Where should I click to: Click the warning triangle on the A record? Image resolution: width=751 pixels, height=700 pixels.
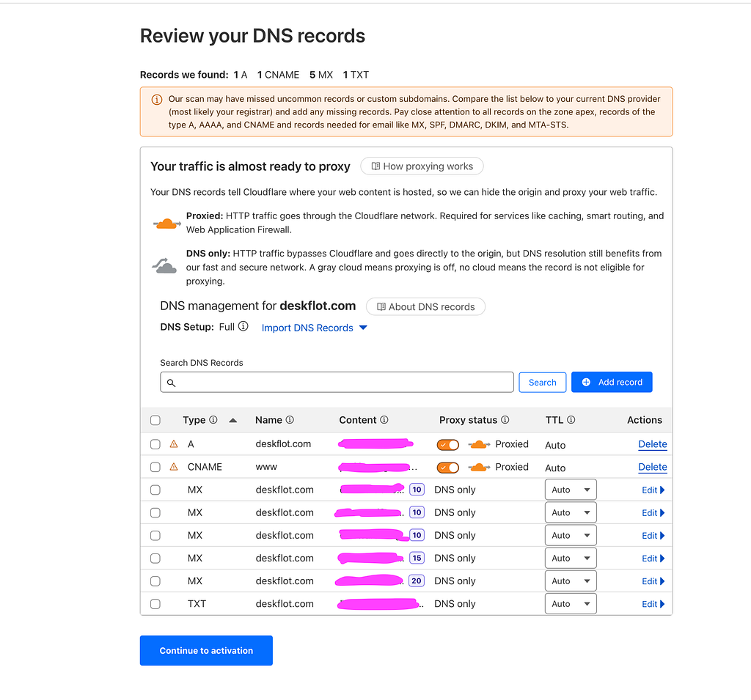tap(174, 444)
